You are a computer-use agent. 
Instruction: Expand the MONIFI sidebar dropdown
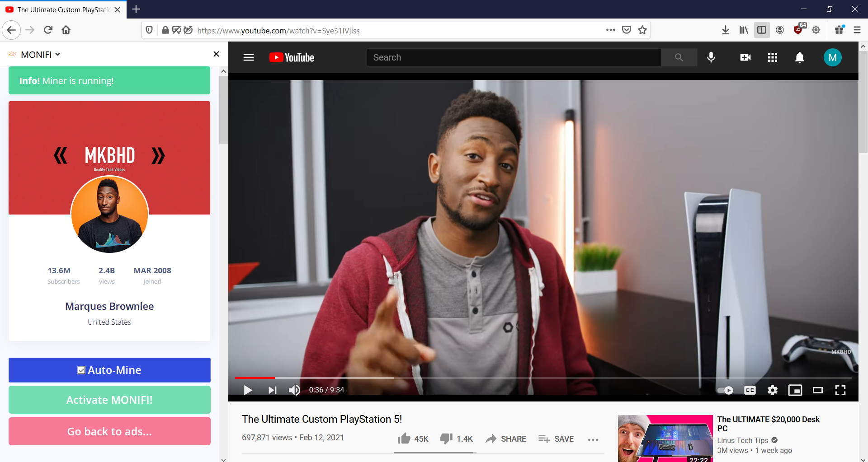40,55
